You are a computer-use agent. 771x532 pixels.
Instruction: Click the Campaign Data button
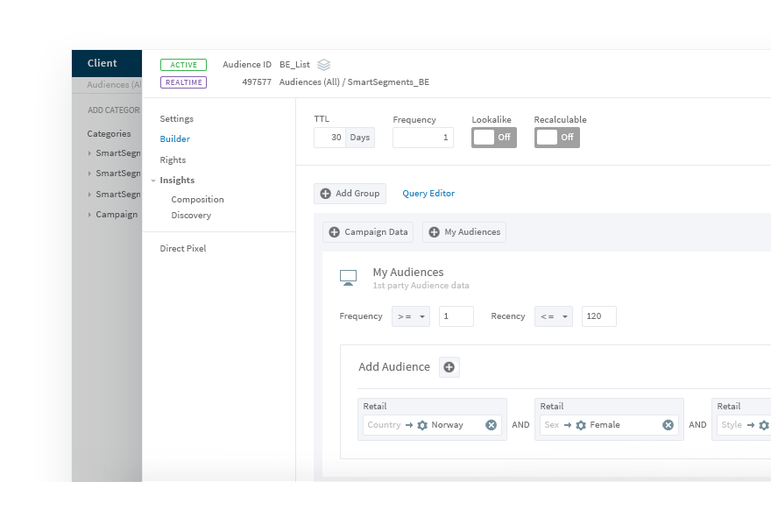368,232
